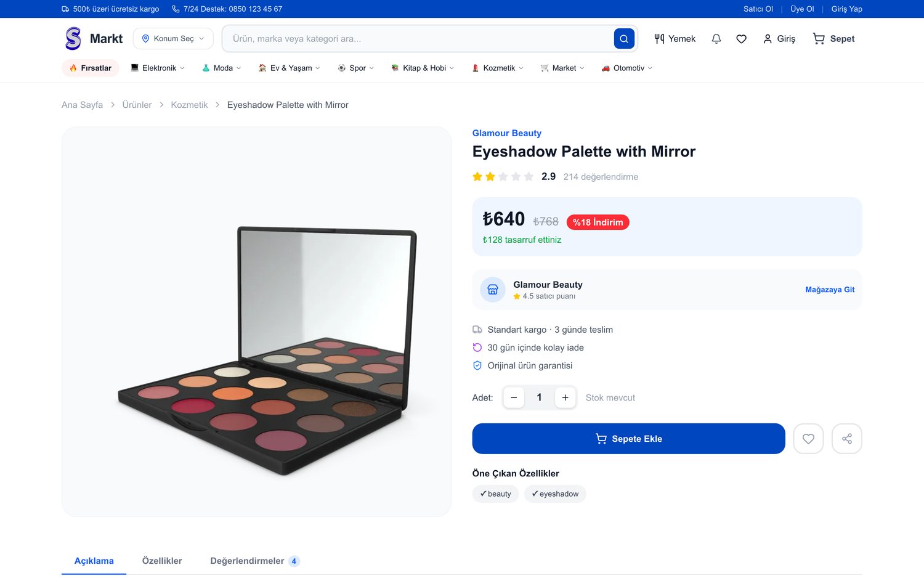Open the Otomotiv category menu
The image size is (924, 578).
(x=627, y=68)
